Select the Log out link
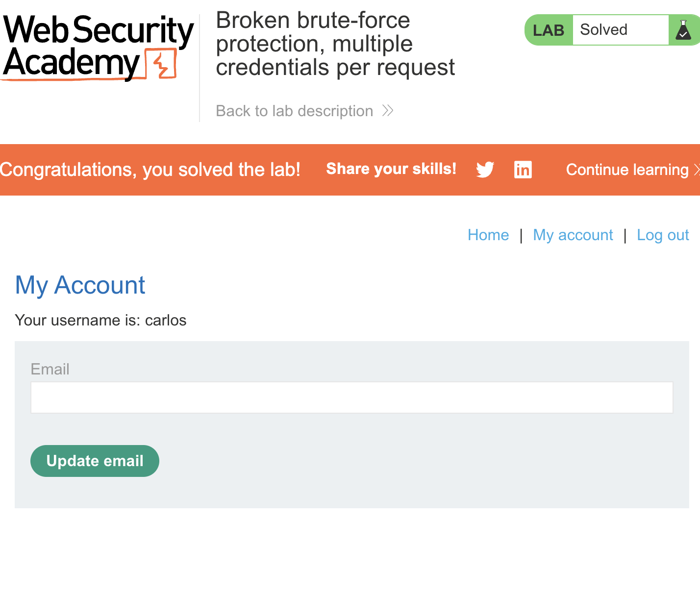Image resolution: width=700 pixels, height=596 pixels. [663, 235]
